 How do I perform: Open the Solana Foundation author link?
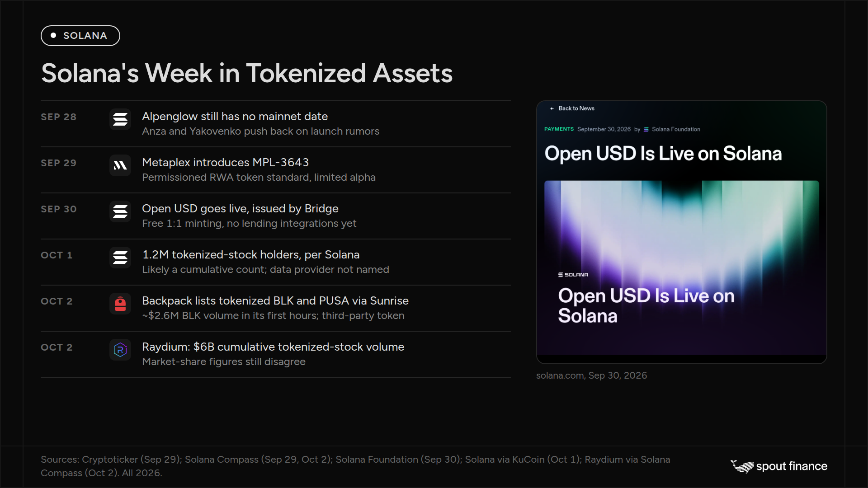[676, 129]
